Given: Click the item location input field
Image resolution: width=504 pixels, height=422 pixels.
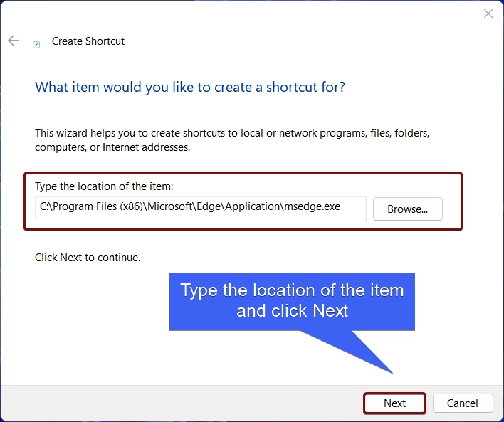Looking at the screenshot, I should pos(201,209).
